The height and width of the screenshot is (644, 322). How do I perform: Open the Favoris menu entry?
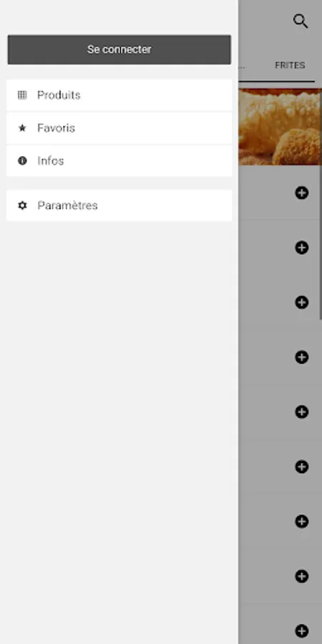pos(119,128)
